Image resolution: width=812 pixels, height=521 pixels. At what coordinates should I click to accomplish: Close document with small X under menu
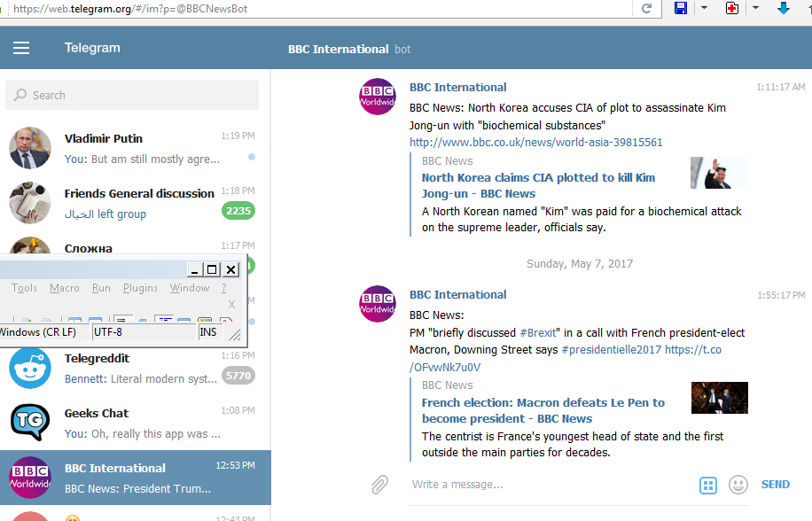tap(231, 304)
